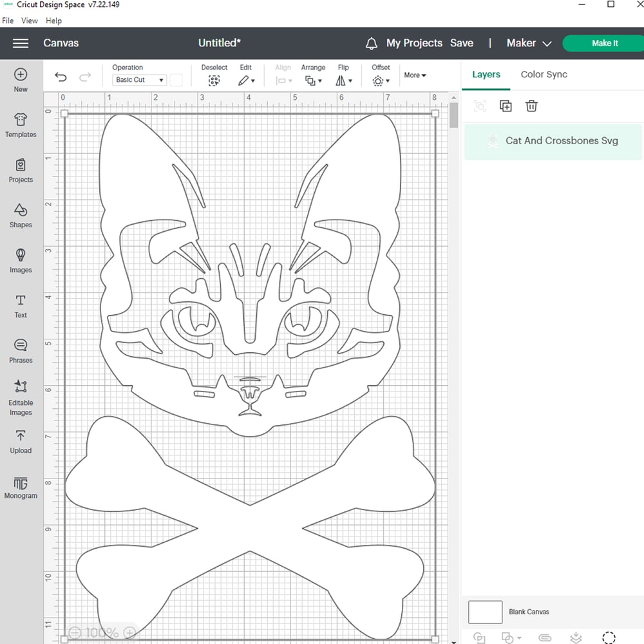Click the green Make It button

[603, 43]
